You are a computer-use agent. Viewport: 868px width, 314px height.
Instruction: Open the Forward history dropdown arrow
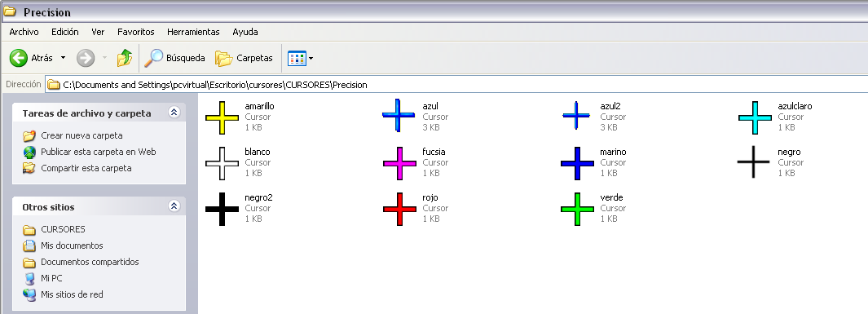104,58
